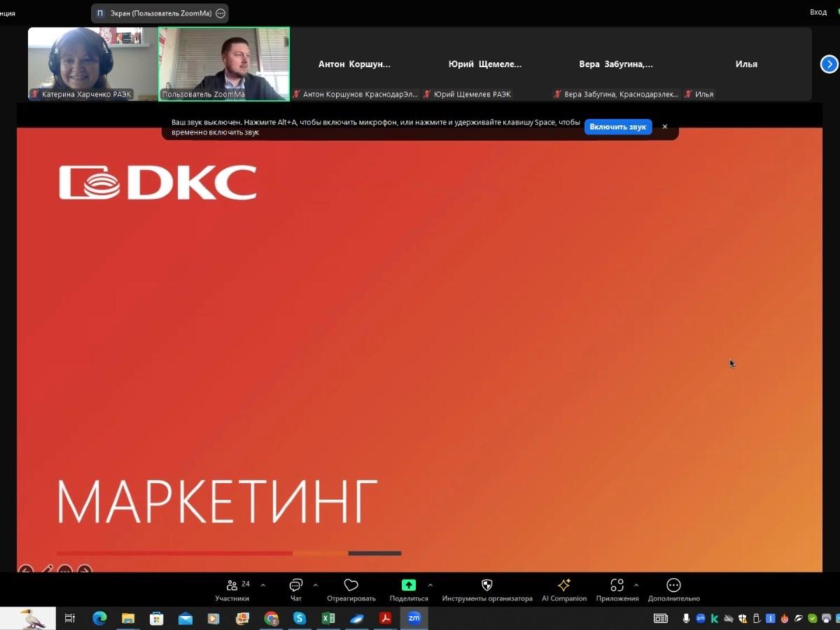Click the Windows Security shield tray icon
Screen dimensions: 840x630
pos(743,618)
